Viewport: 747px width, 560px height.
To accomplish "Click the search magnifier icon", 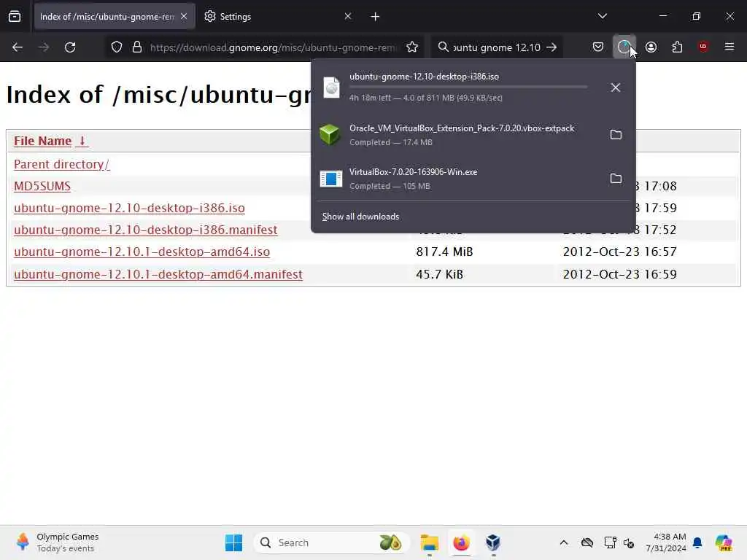I will point(443,47).
